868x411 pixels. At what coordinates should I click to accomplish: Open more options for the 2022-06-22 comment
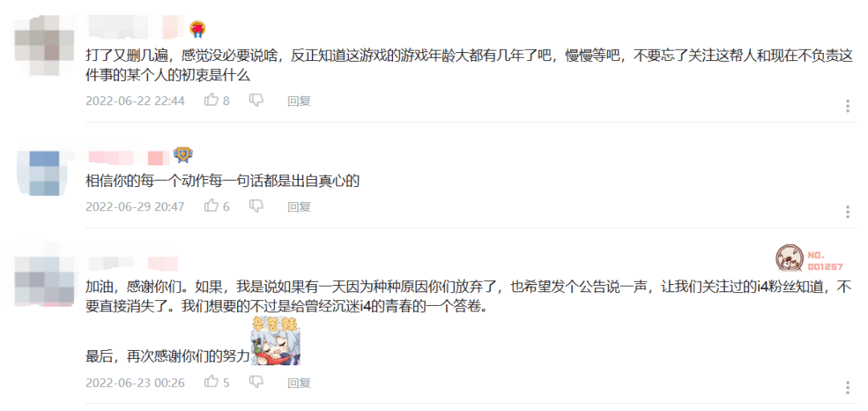click(x=848, y=106)
